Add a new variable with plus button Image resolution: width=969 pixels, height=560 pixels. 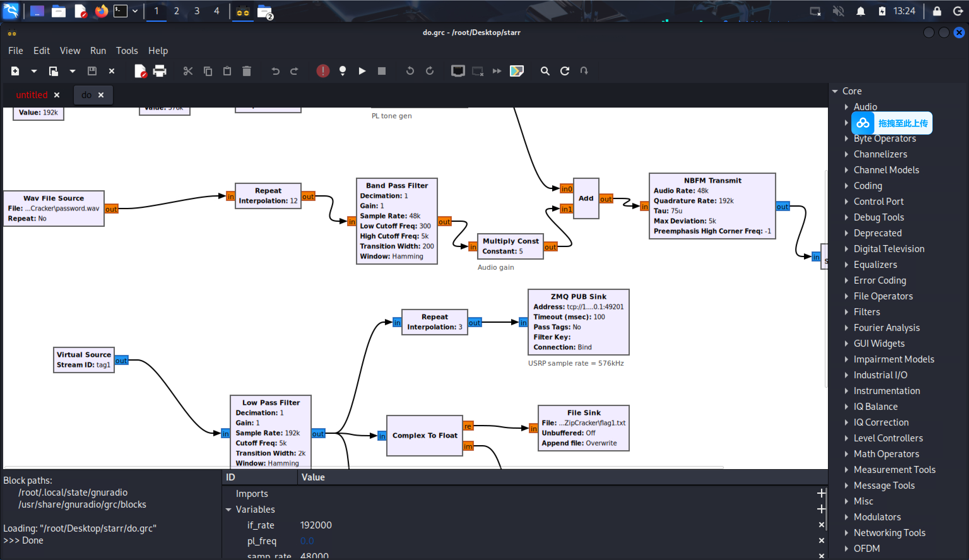pos(821,509)
